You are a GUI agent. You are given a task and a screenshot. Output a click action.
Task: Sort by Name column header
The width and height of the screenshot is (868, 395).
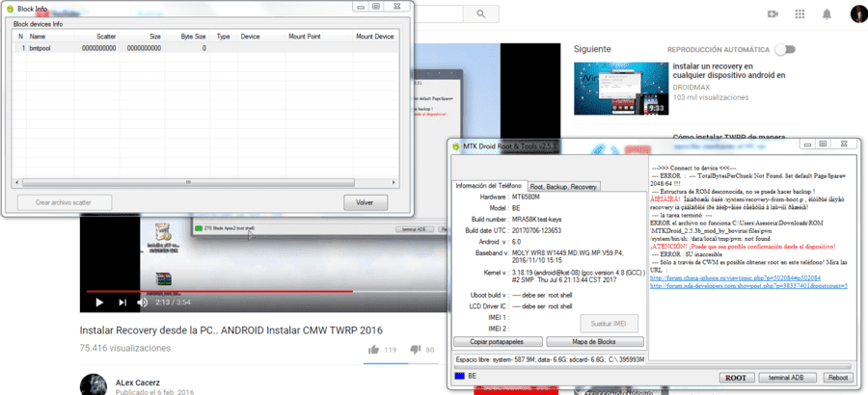click(x=38, y=37)
